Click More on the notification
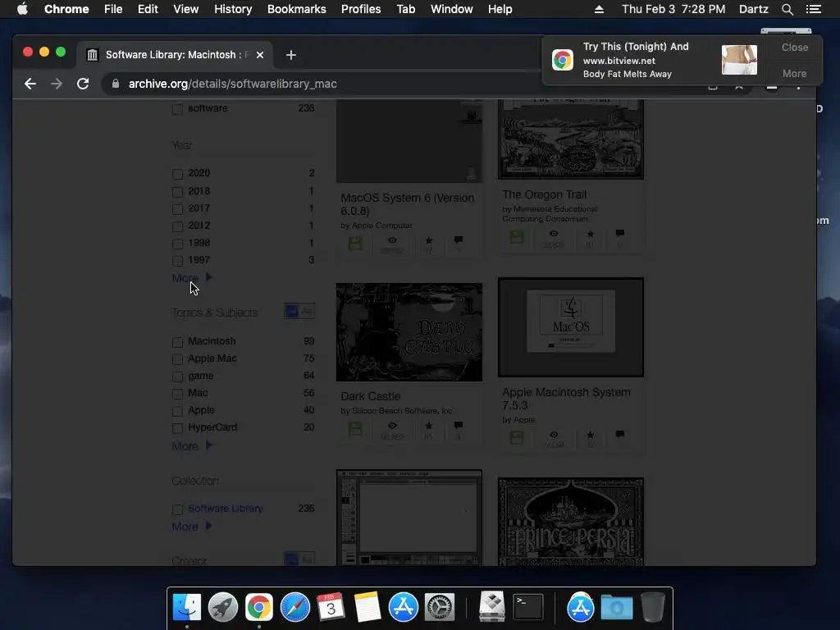The width and height of the screenshot is (840, 630). coord(794,73)
